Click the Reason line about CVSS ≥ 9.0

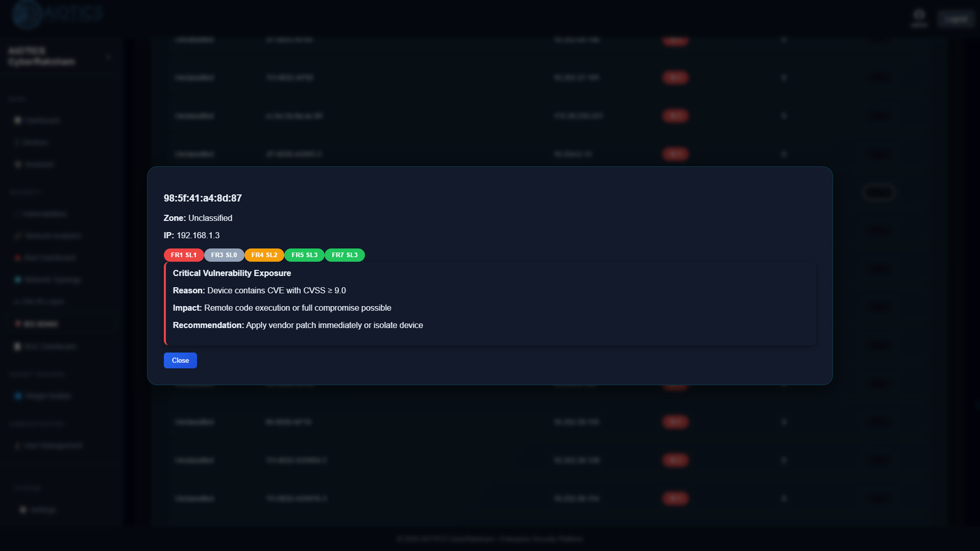tap(259, 291)
